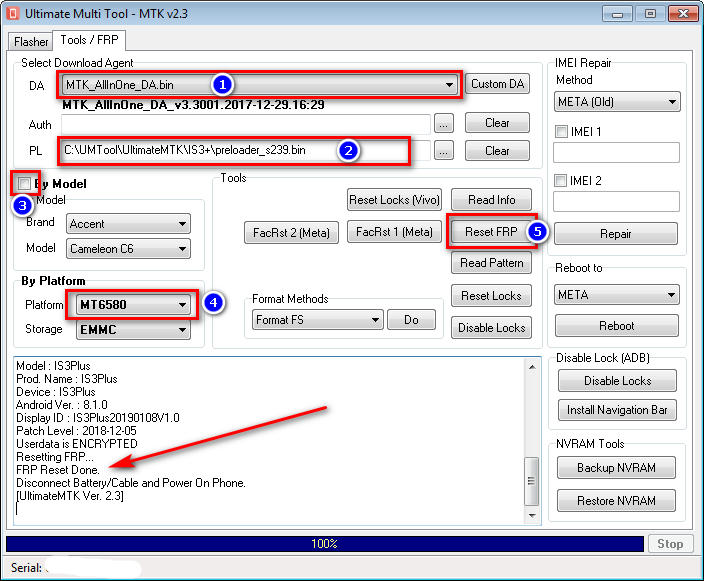Screen dimensions: 704x581
Task: Select the Tools / FRP tab
Action: tap(89, 40)
